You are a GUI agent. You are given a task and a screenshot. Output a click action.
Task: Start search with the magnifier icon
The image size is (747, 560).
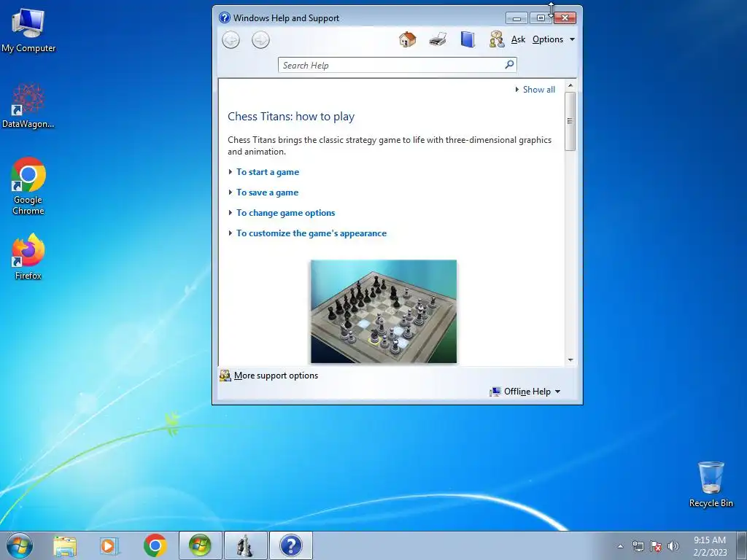[x=509, y=64]
